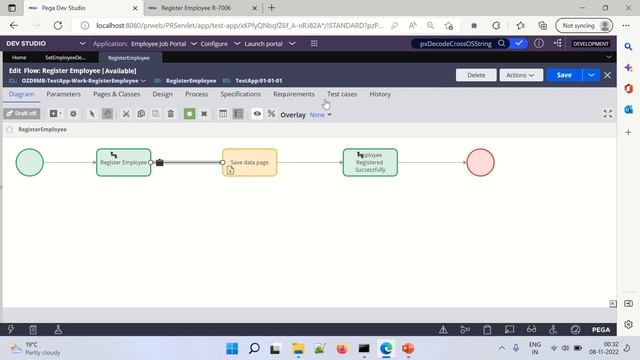Screen dimensions: 640x360
Task: Switch to the SetEmployeeDe... rule tab
Action: tap(65, 58)
